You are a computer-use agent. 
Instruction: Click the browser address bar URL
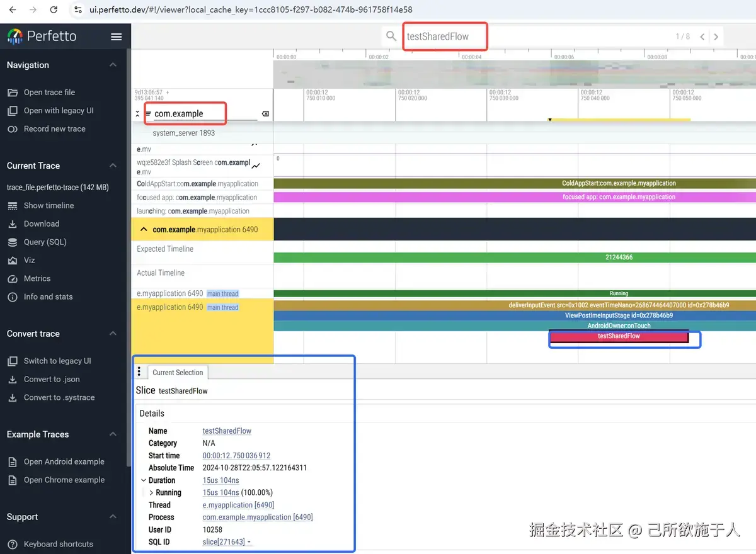click(251, 9)
